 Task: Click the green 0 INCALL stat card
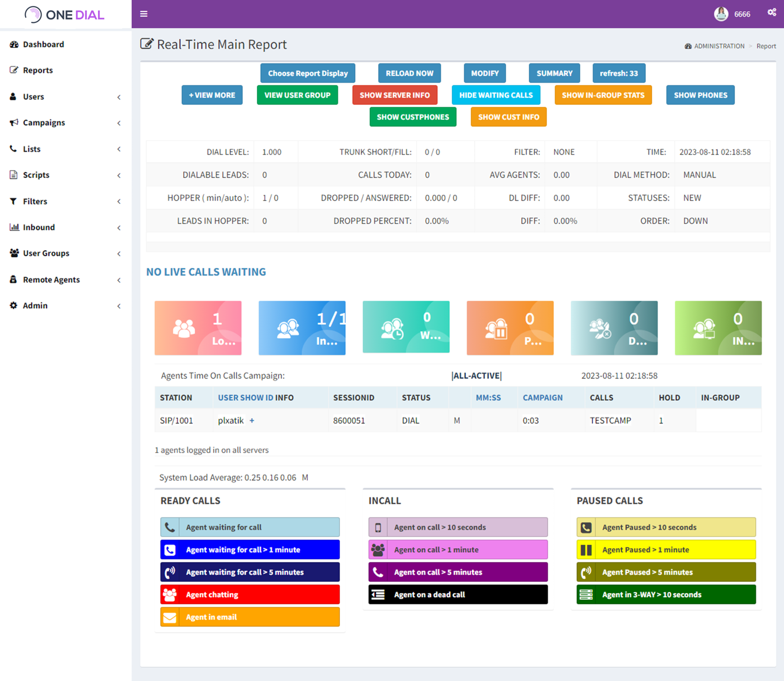pos(718,328)
